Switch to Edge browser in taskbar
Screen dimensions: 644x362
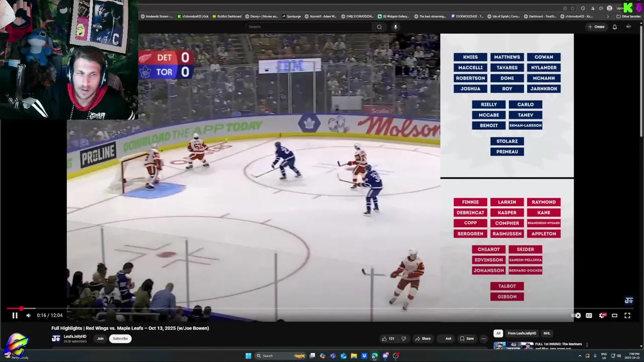tap(375, 355)
